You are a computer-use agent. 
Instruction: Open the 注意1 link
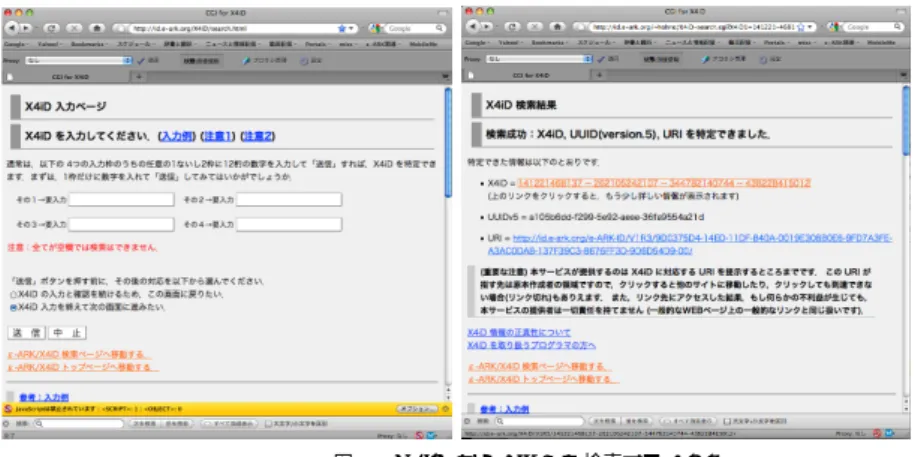point(218,136)
